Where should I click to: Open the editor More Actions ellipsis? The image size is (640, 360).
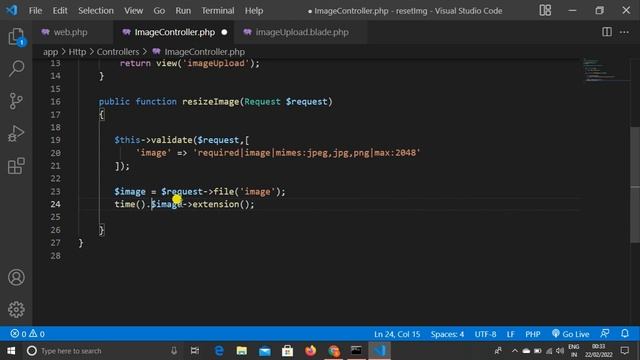[624, 32]
